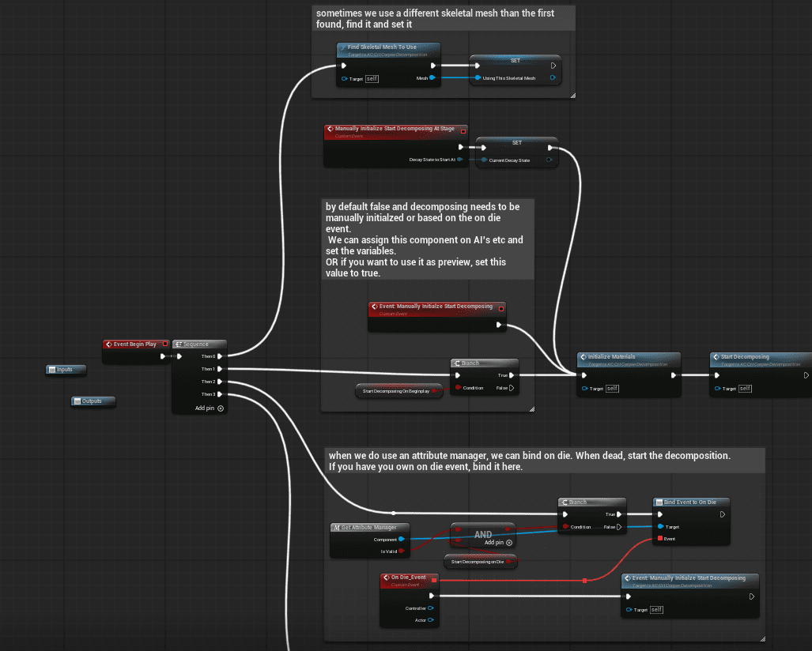
Task: Select the Outputs node
Action: (x=93, y=401)
